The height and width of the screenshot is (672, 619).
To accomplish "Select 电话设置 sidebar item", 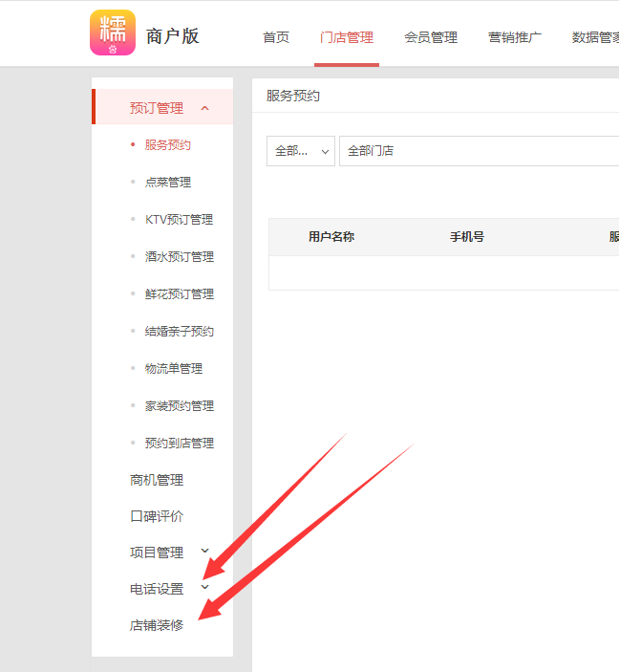I will 157,589.
